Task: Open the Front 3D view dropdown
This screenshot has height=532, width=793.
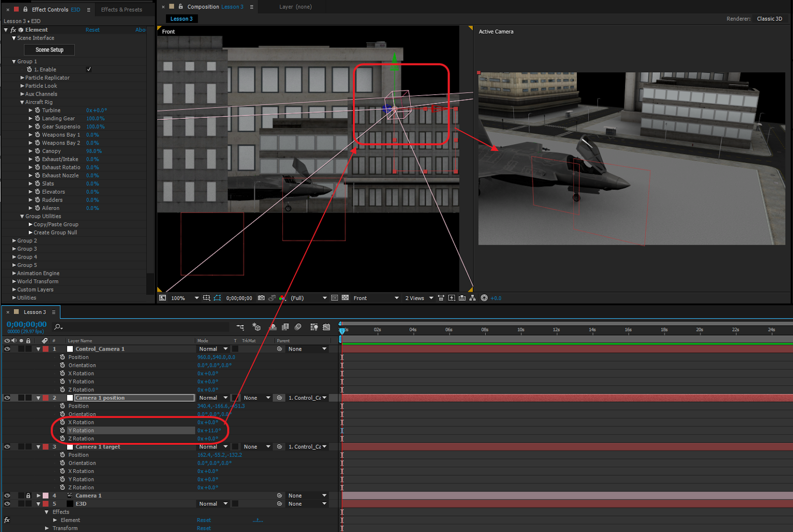Action: coord(376,298)
